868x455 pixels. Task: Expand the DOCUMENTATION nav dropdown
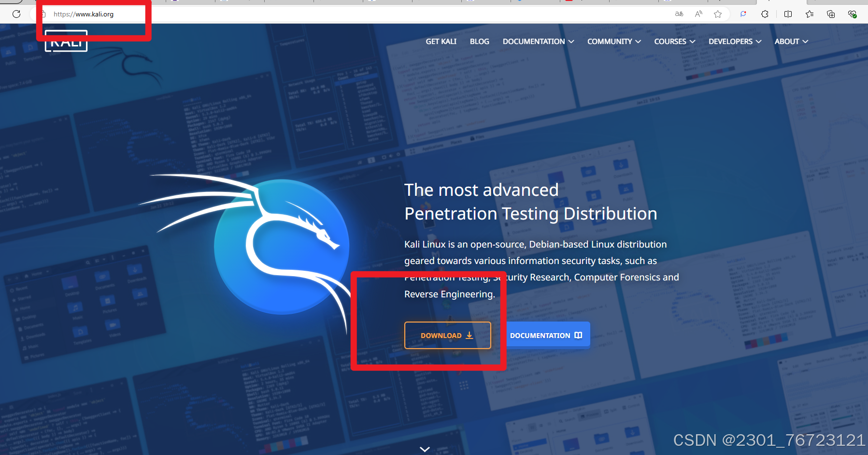click(x=538, y=42)
